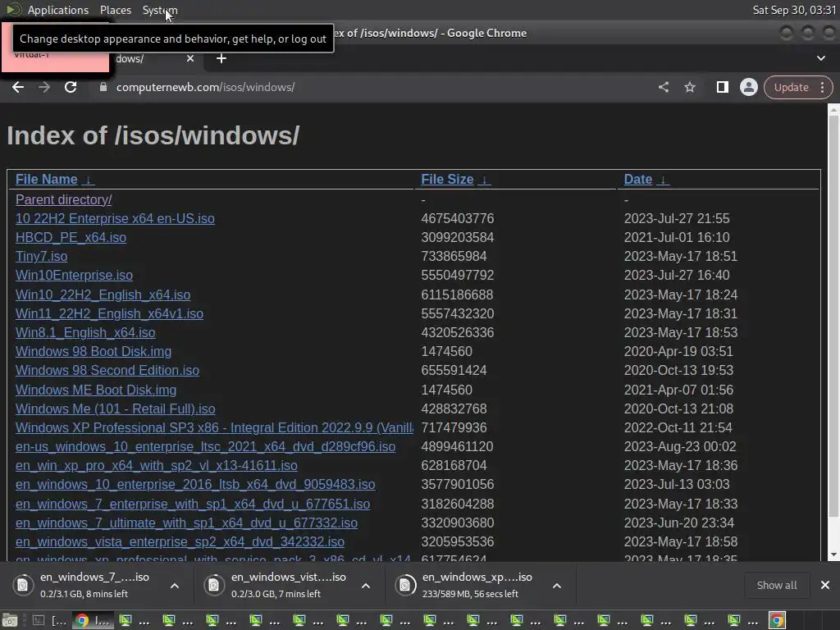
Task: Open the profile avatar menu
Action: tap(748, 87)
